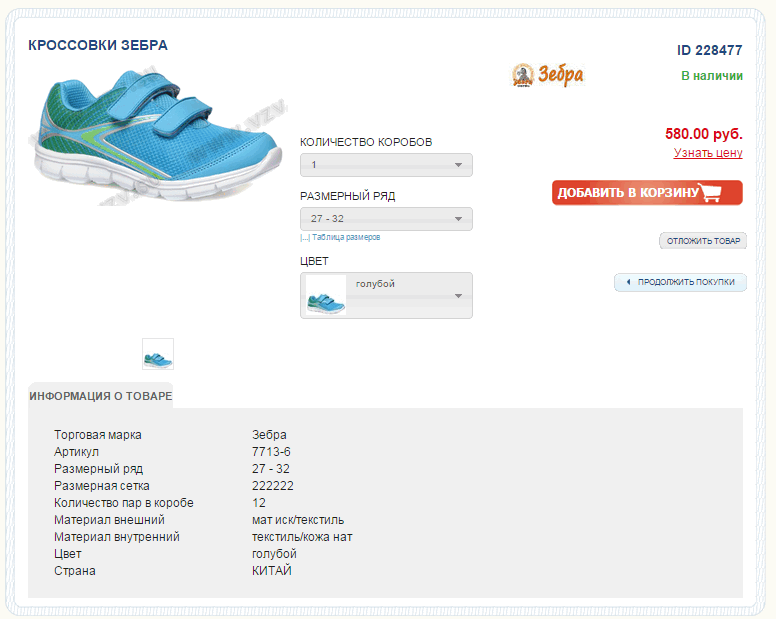The height and width of the screenshot is (619, 776).
Task: Select the small sneaker thumbnail below the photo
Action: pos(158,354)
